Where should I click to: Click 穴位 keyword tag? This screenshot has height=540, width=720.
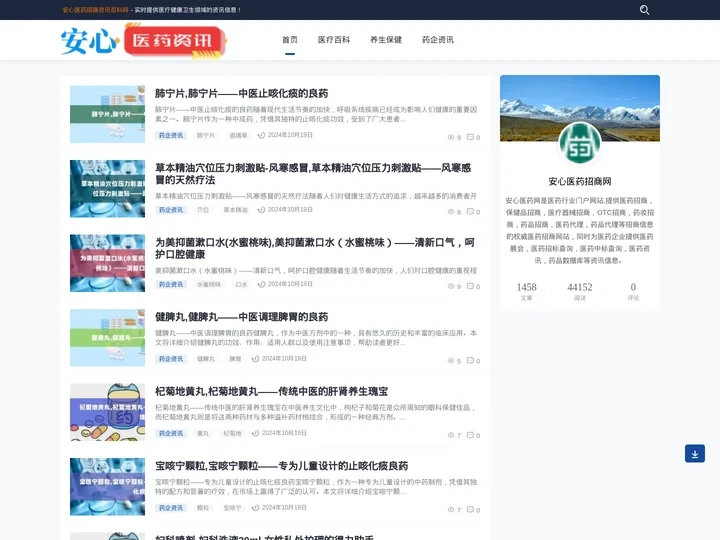coord(203,210)
